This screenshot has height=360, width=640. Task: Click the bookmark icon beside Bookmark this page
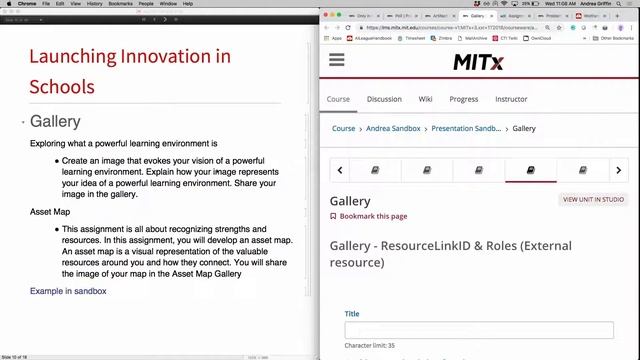pos(333,216)
